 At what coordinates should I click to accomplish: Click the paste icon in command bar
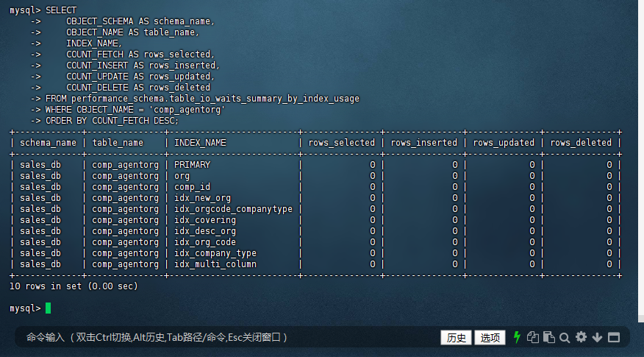pos(548,337)
